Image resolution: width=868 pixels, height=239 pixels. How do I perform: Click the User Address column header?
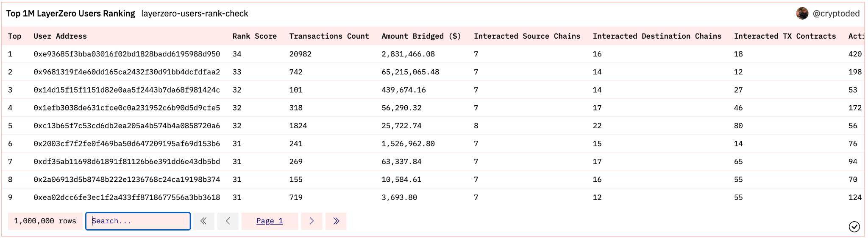pyautogui.click(x=60, y=36)
